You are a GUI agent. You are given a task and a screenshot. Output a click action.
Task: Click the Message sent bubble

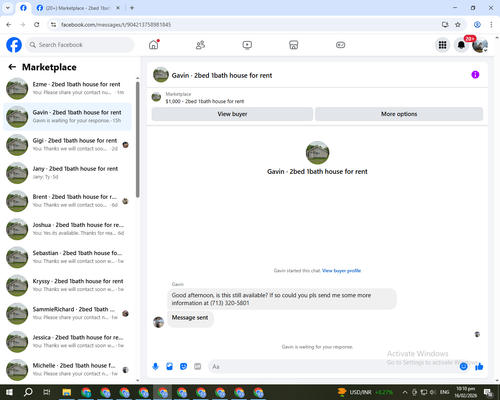pyautogui.click(x=190, y=318)
